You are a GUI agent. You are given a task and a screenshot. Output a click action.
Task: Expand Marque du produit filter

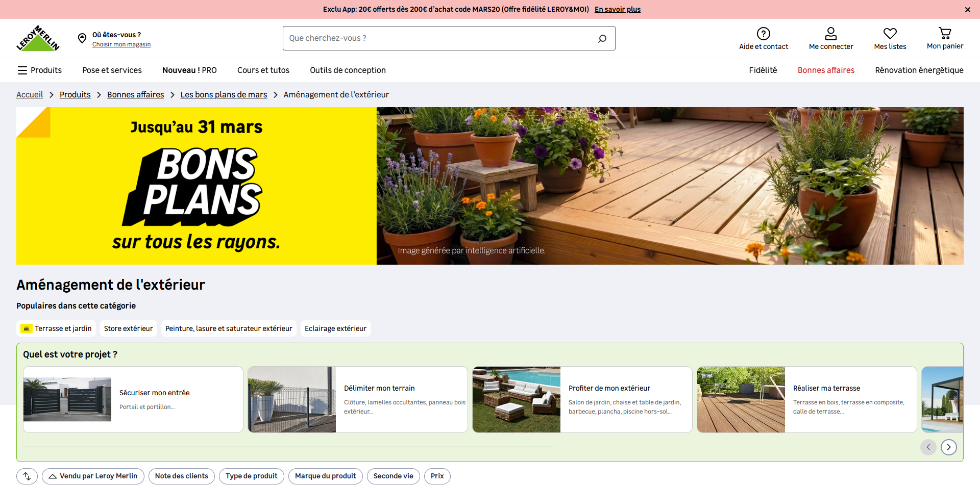326,476
